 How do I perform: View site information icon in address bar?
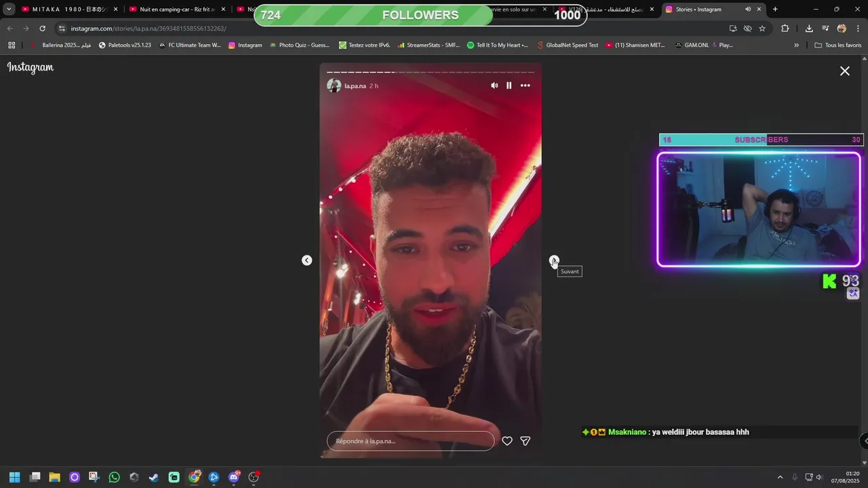(62, 28)
